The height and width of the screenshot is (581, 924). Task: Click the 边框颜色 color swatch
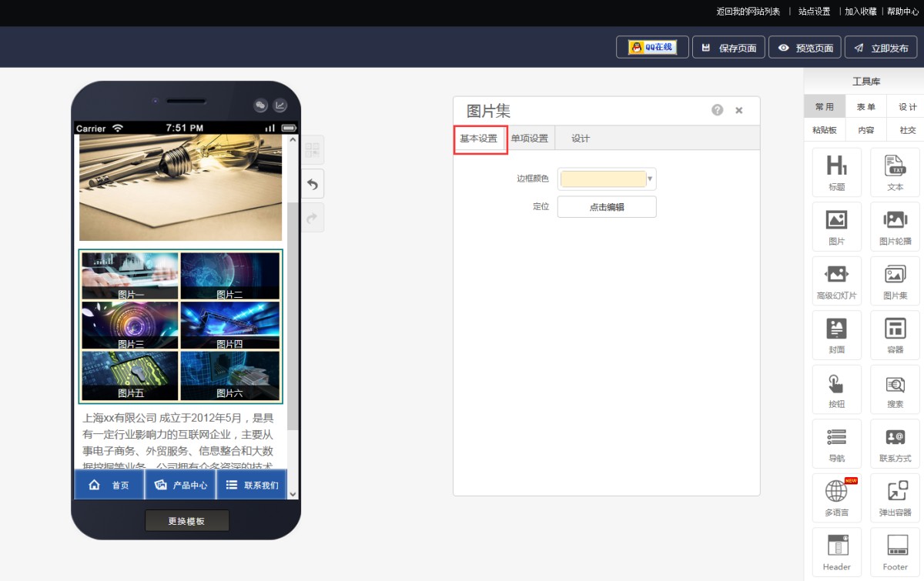tap(603, 179)
